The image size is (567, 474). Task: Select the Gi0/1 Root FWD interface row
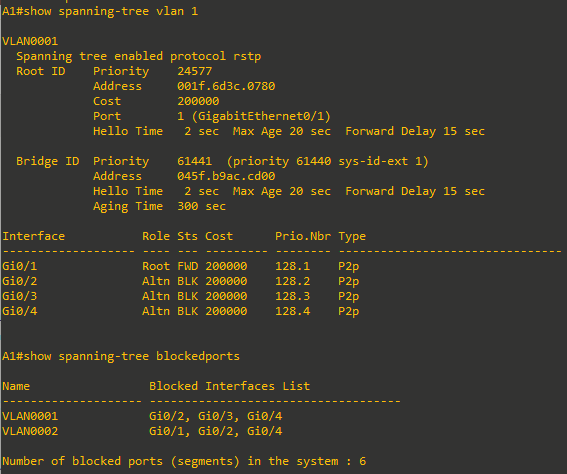[x=181, y=266]
